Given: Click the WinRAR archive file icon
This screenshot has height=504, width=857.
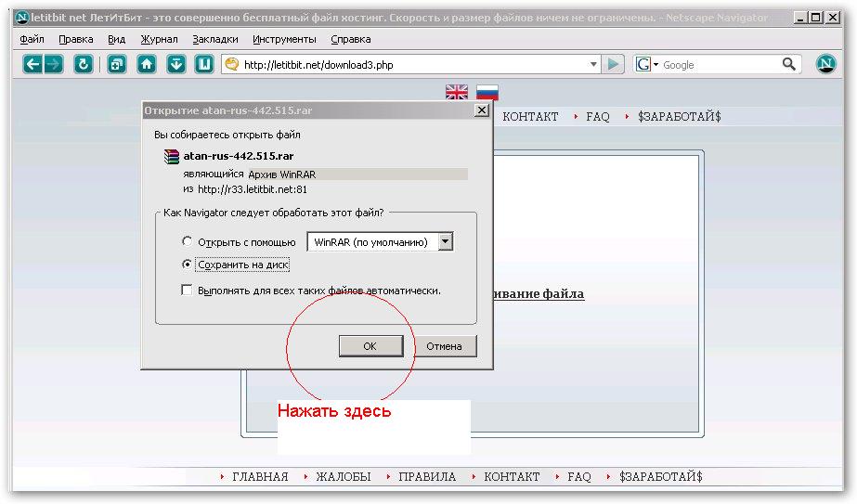Looking at the screenshot, I should click(172, 156).
